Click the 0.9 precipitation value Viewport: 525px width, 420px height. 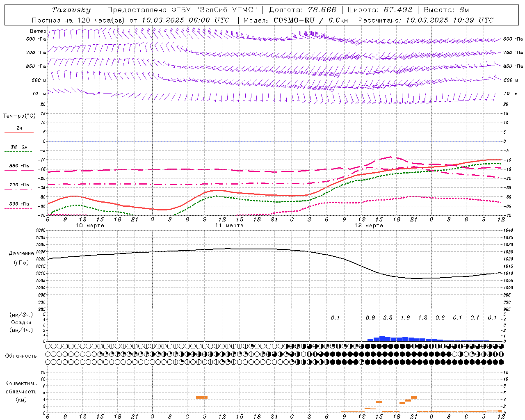370,318
